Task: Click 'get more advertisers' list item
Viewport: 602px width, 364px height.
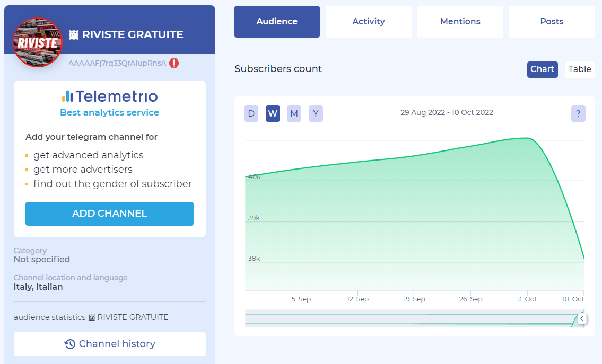Action: (83, 170)
